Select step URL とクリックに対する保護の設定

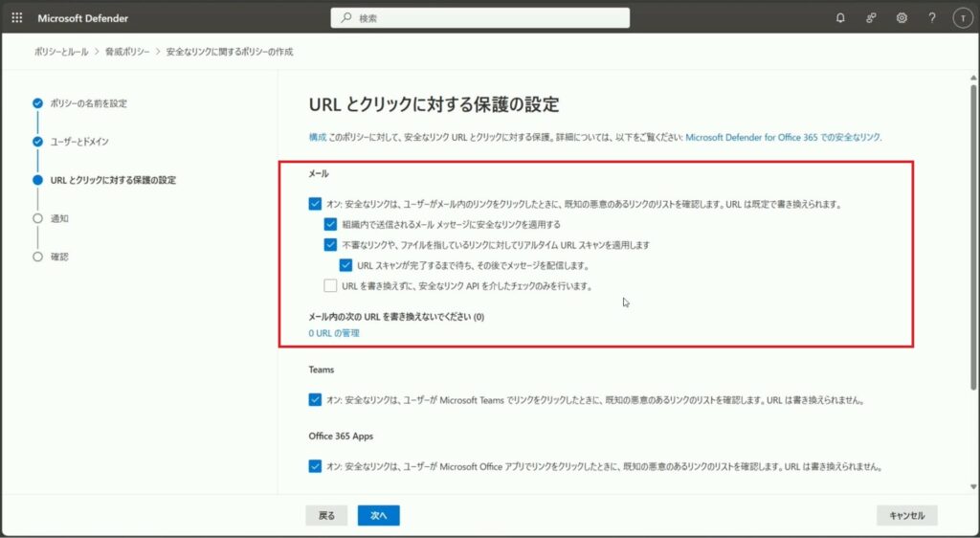[x=113, y=180]
